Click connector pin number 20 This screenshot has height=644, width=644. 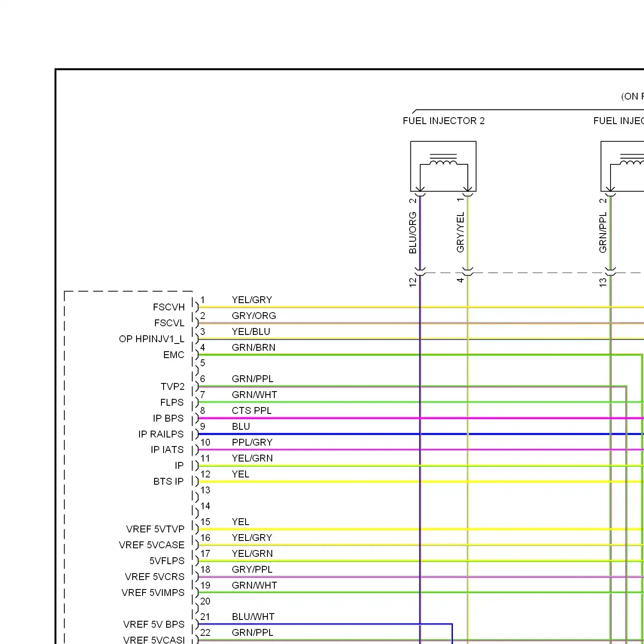pyautogui.click(x=205, y=601)
